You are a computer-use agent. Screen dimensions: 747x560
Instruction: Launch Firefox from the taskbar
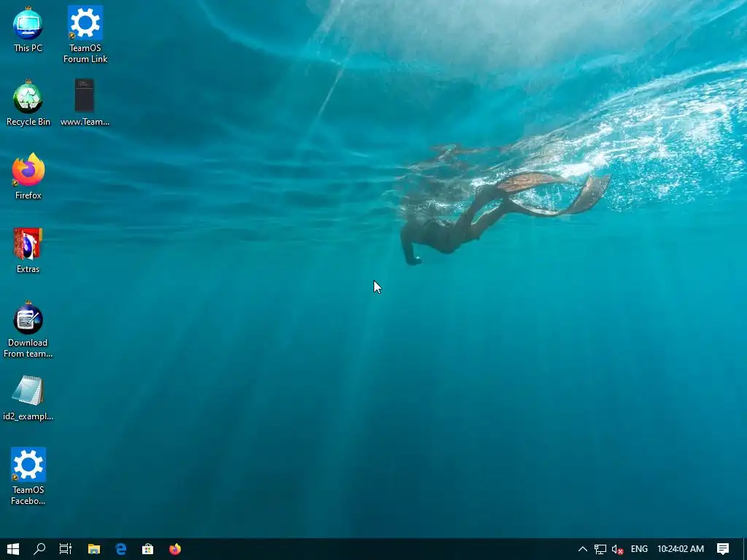pyautogui.click(x=175, y=549)
